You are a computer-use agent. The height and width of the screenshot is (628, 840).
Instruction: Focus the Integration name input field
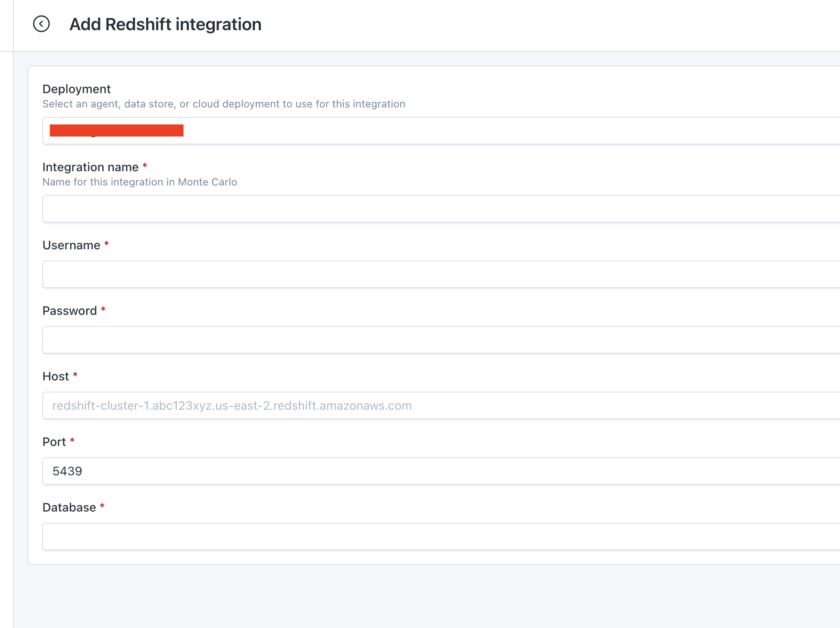click(440, 209)
